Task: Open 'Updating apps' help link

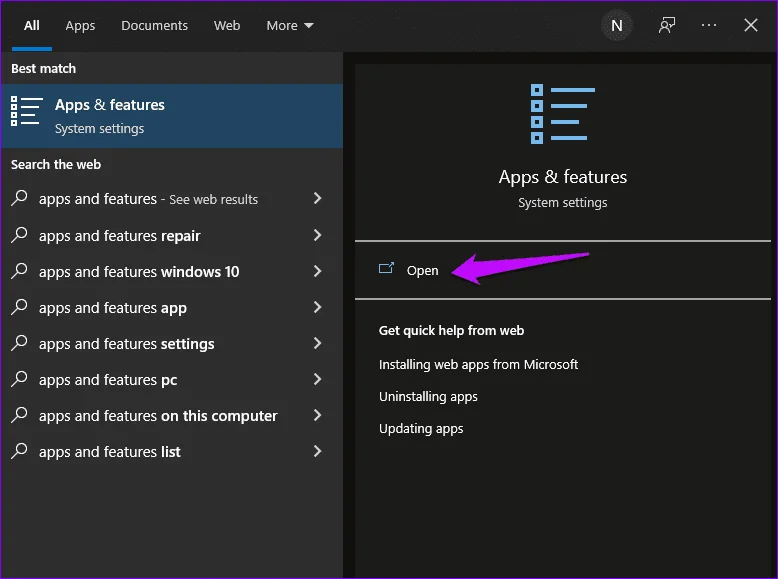Action: coord(421,429)
